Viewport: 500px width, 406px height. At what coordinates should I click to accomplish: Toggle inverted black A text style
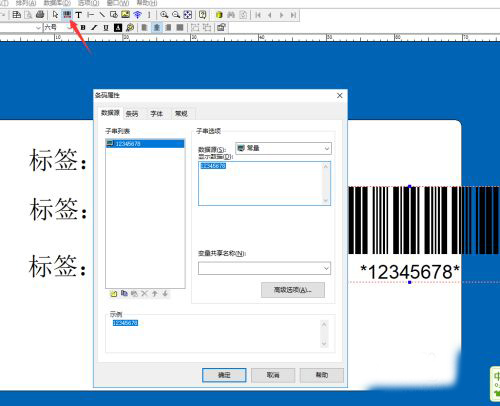point(118,28)
